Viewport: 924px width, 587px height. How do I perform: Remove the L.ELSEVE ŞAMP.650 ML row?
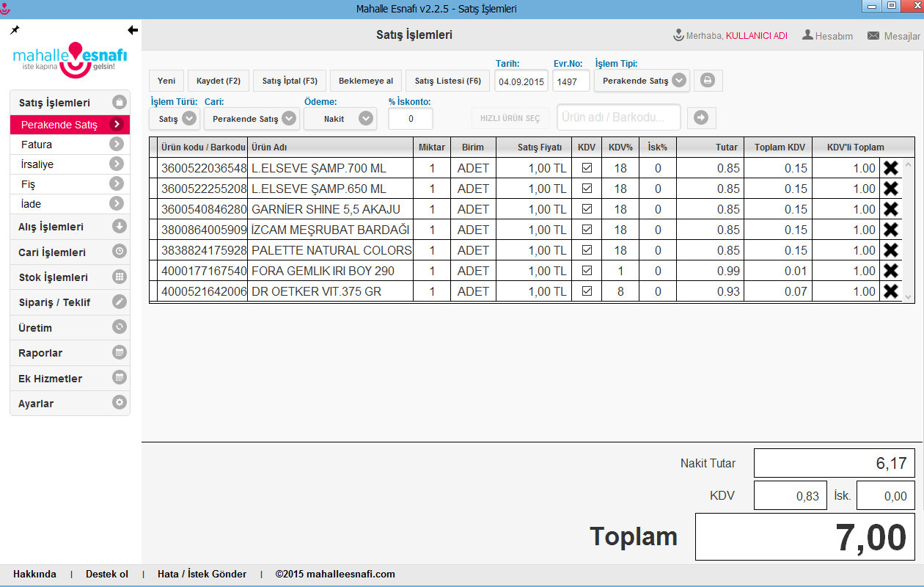[x=891, y=189]
